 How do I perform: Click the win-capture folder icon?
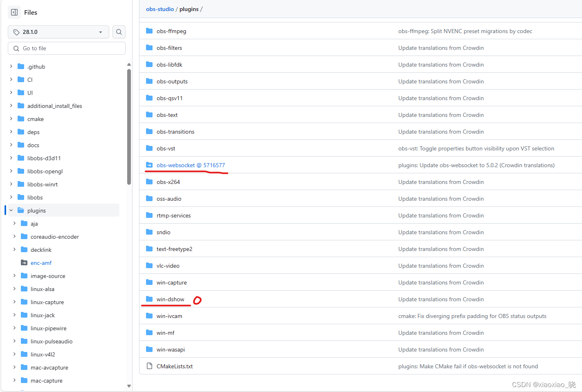[149, 282]
